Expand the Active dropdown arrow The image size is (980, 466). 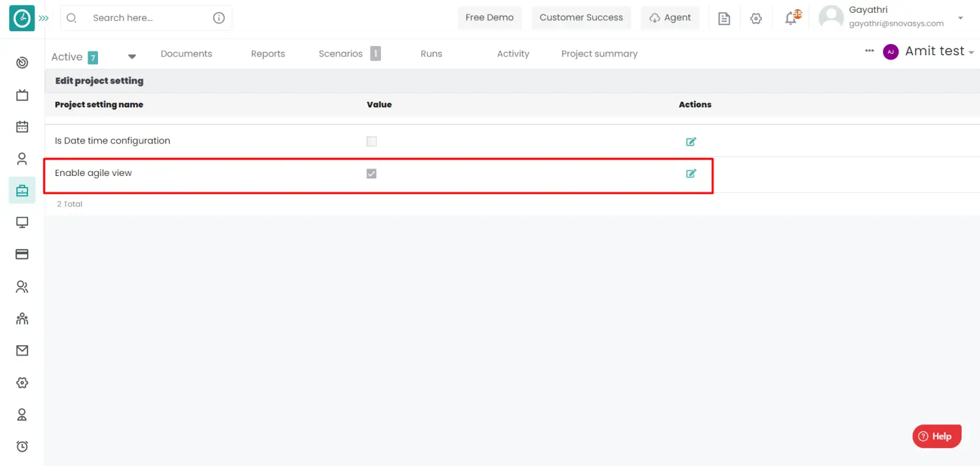[x=132, y=56]
